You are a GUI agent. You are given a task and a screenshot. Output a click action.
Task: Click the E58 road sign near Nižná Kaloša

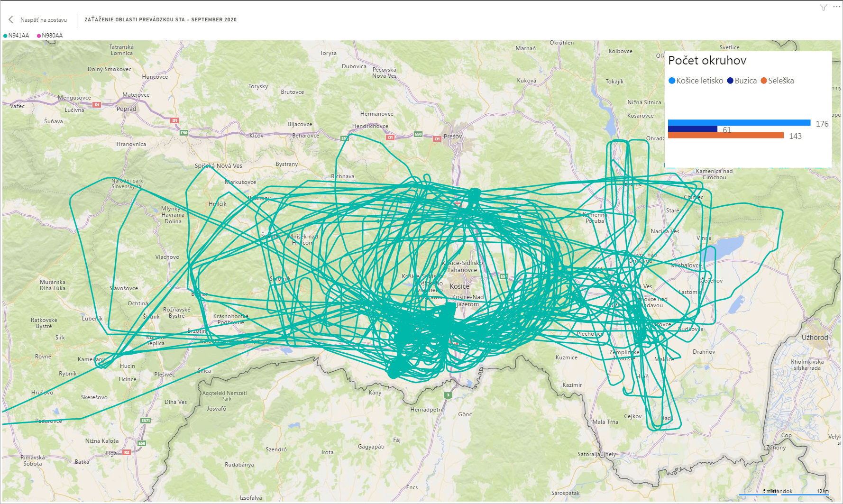pyautogui.click(x=141, y=443)
